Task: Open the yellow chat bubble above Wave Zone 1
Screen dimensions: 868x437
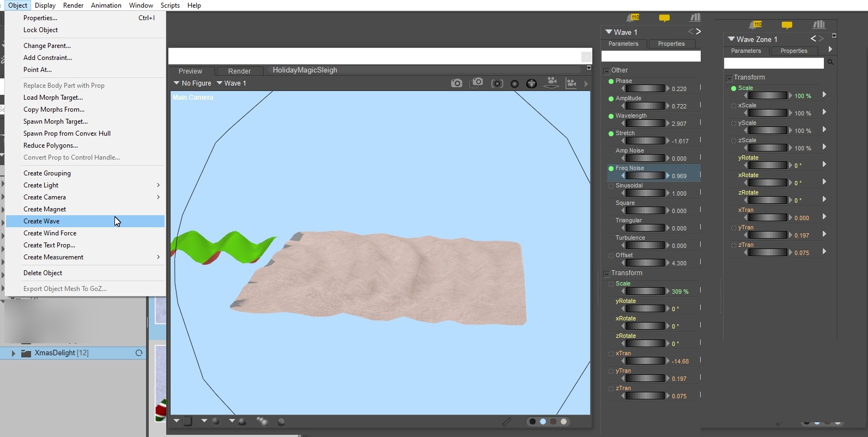Action: point(786,25)
